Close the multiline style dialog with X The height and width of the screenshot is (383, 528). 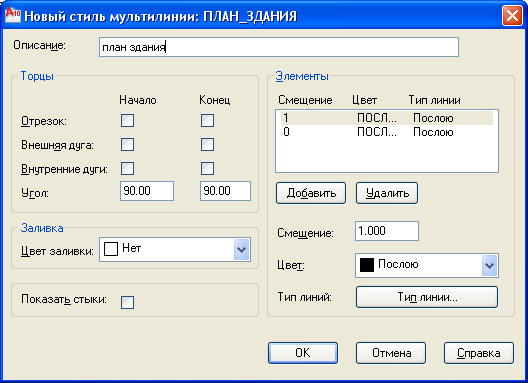point(512,16)
